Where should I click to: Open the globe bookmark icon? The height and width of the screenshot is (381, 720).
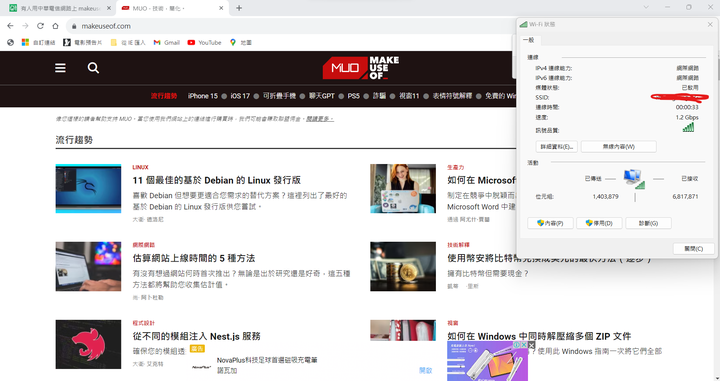coord(11,42)
